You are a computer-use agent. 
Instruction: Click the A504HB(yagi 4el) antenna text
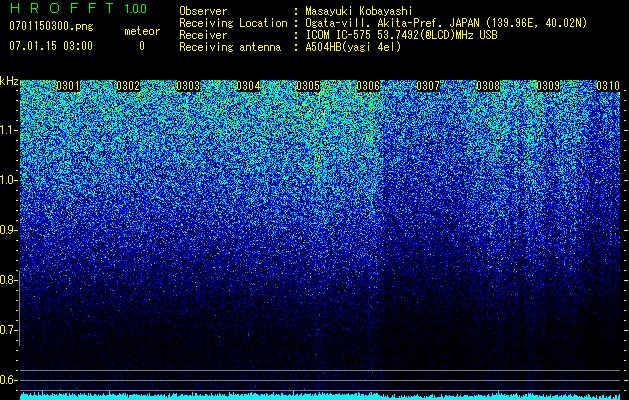click(353, 47)
